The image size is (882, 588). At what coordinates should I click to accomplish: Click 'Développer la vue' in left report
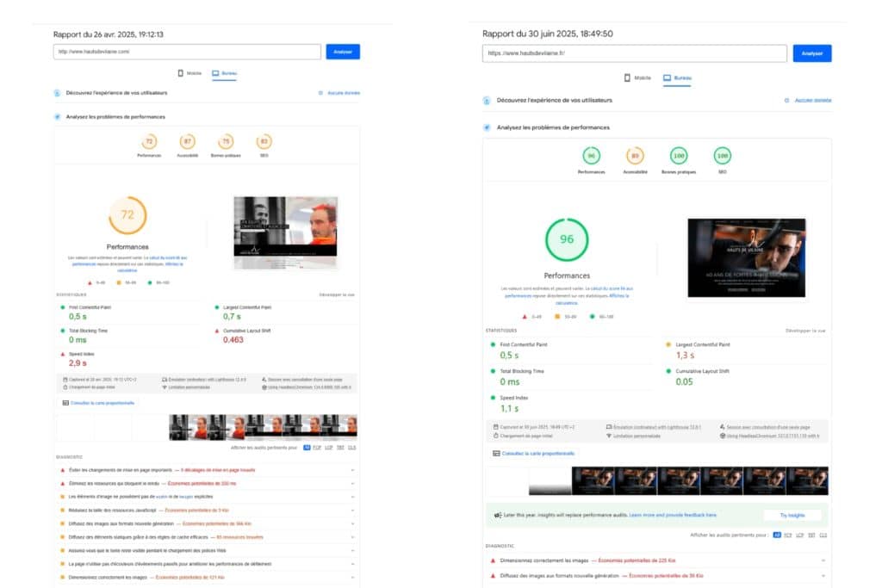337,294
